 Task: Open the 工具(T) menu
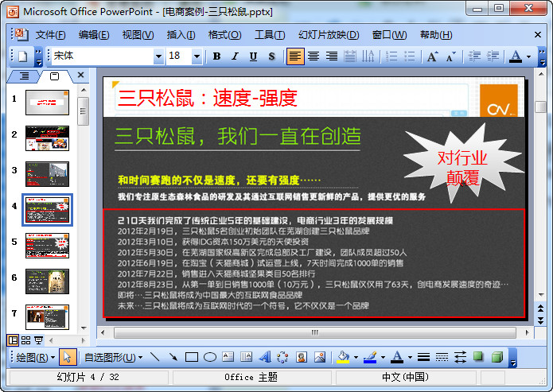pyautogui.click(x=270, y=35)
